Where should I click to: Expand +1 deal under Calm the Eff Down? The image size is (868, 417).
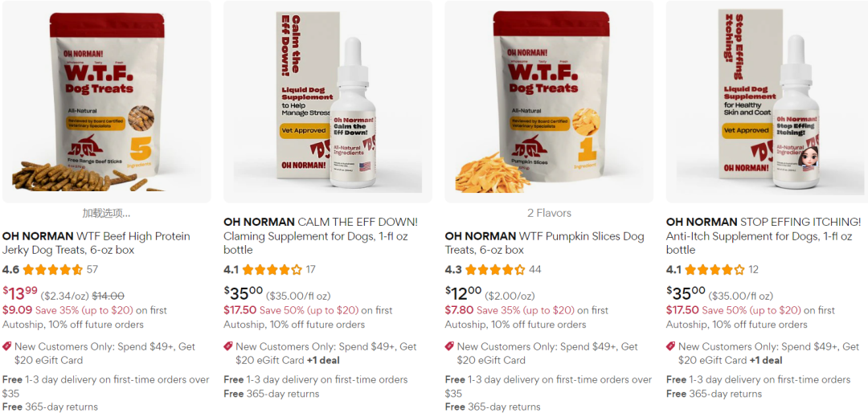(323, 361)
